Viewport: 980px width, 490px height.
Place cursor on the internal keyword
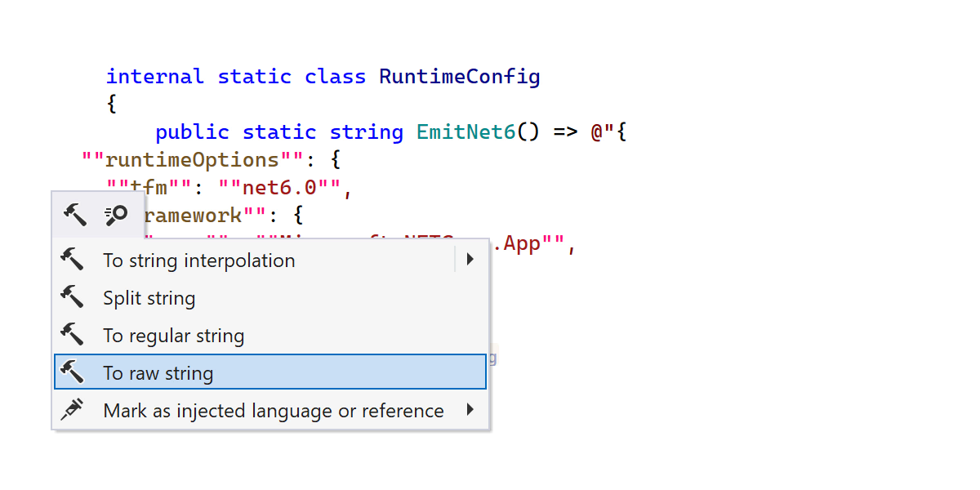pyautogui.click(x=154, y=77)
